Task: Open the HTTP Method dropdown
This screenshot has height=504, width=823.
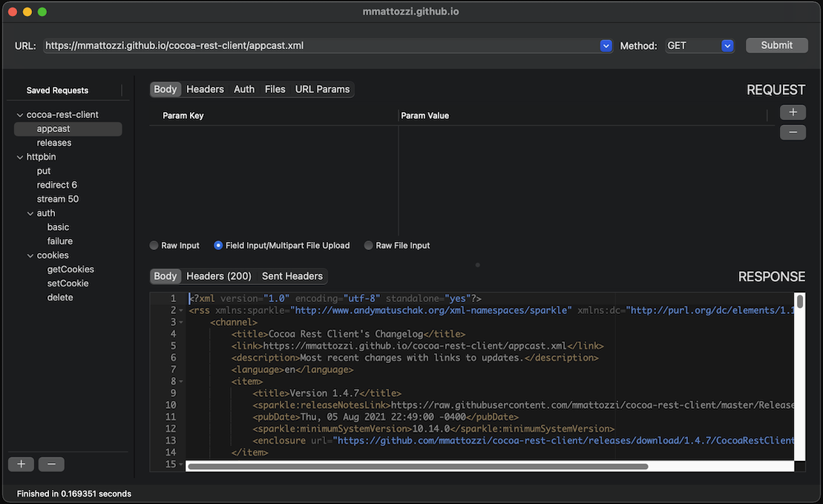Action: click(x=727, y=45)
